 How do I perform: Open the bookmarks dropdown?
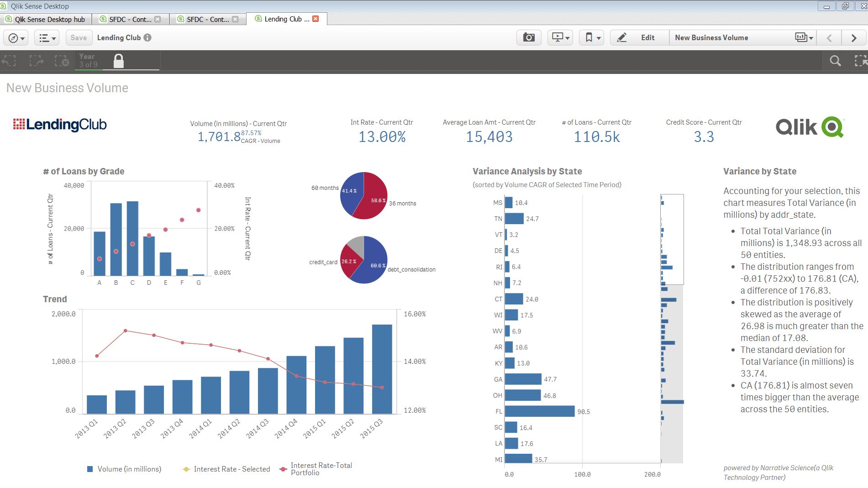click(592, 38)
